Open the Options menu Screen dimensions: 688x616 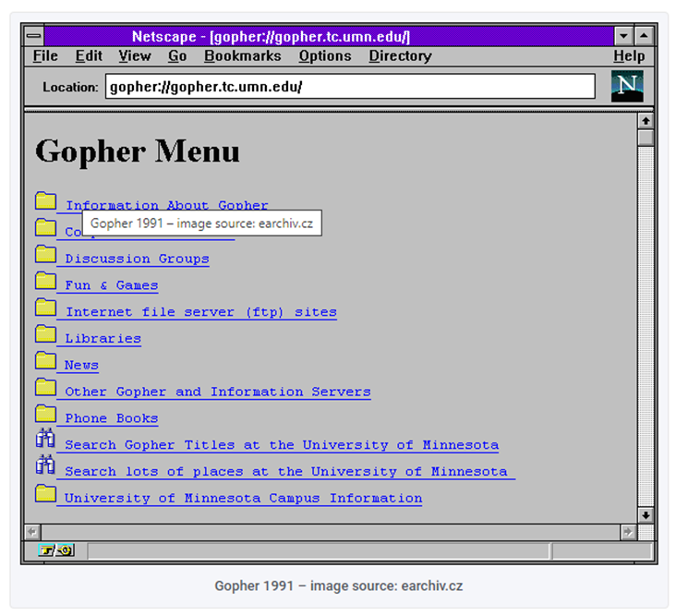(x=324, y=56)
